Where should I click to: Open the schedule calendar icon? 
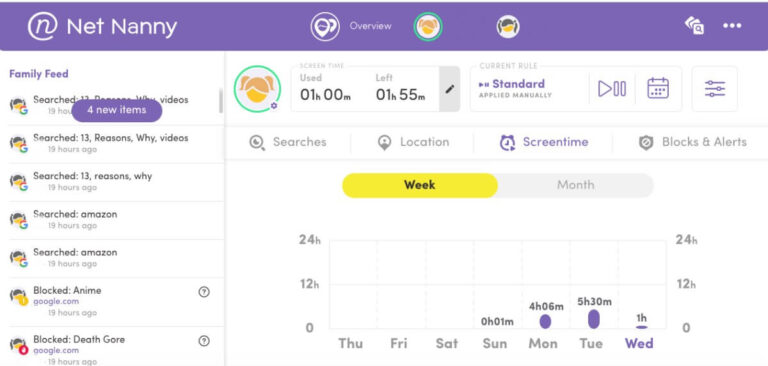(658, 89)
